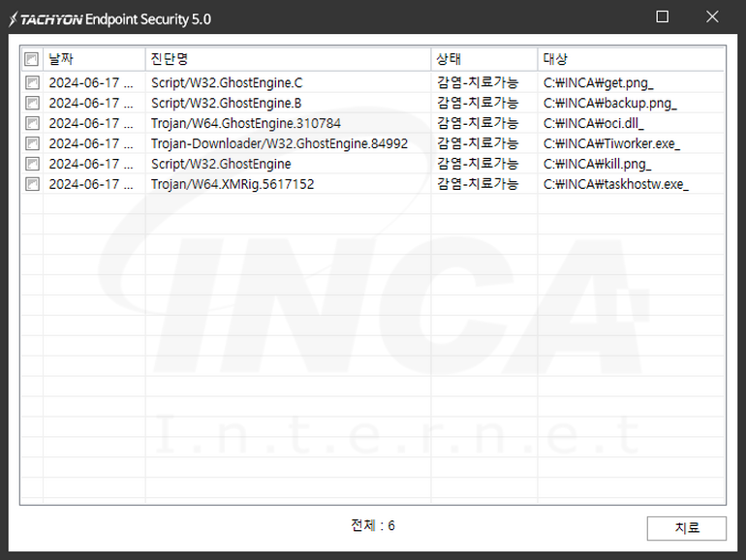Maximize the Tachyon Endpoint Security window
Viewport: 746px width, 560px height.
[x=663, y=16]
